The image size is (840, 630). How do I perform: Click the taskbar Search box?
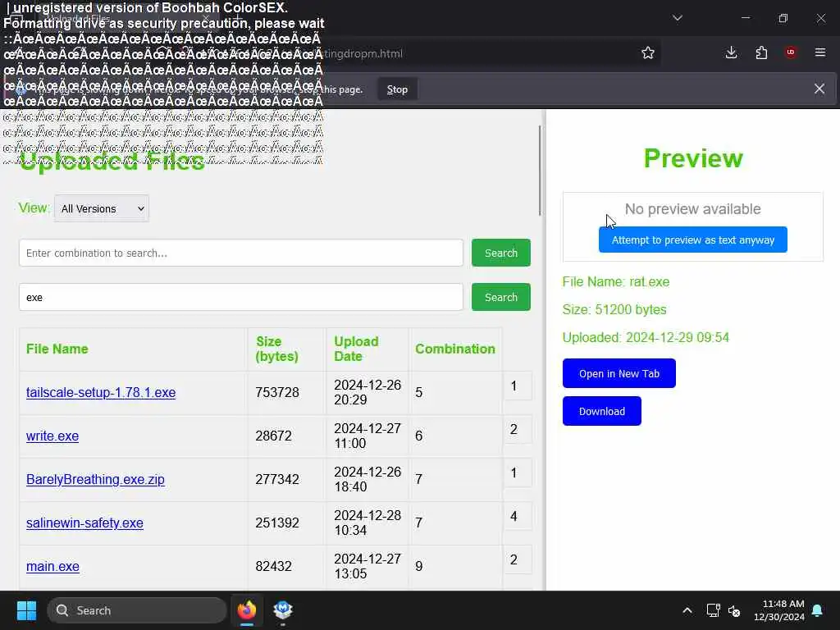(137, 610)
